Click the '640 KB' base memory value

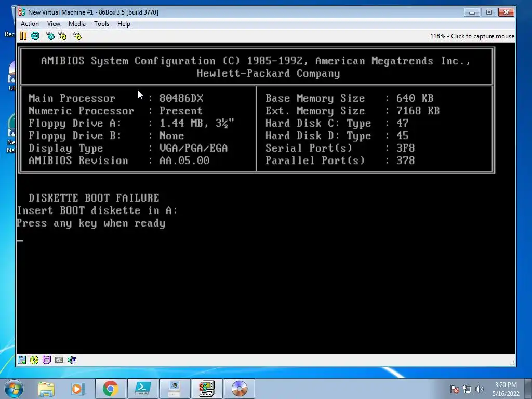click(415, 98)
